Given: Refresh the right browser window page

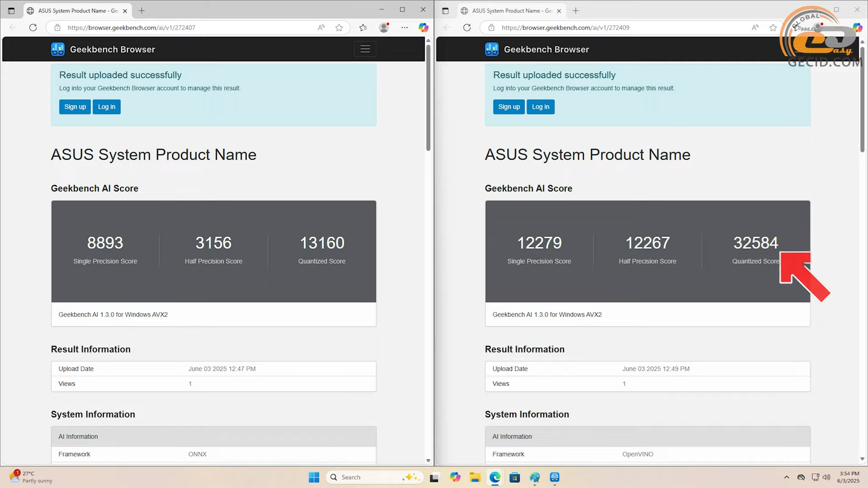Looking at the screenshot, I should pos(467,28).
